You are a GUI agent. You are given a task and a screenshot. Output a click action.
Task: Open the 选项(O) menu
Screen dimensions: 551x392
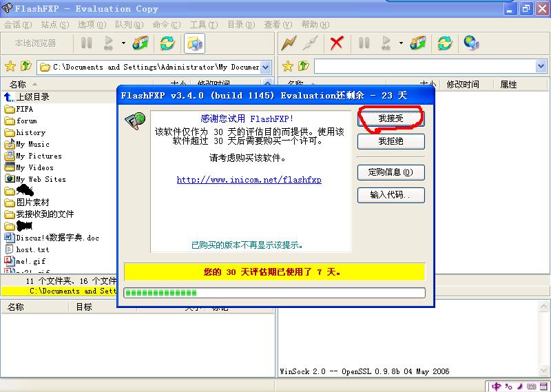(x=92, y=25)
